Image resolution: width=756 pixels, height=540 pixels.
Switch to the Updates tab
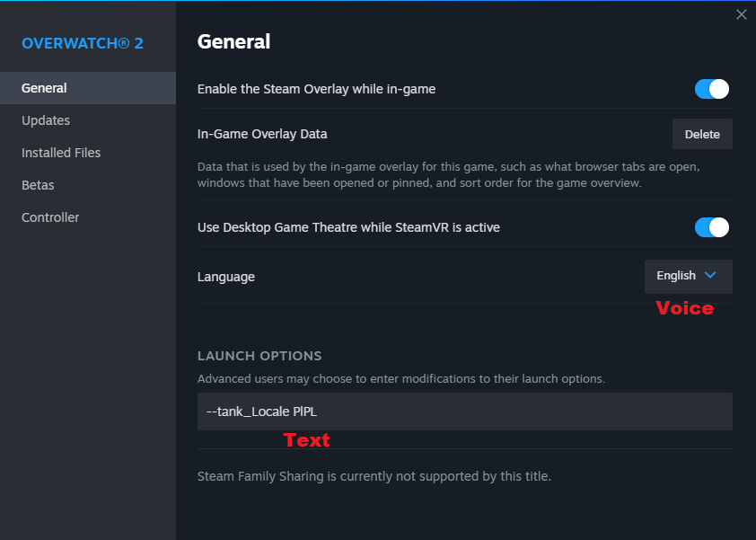[x=46, y=120]
